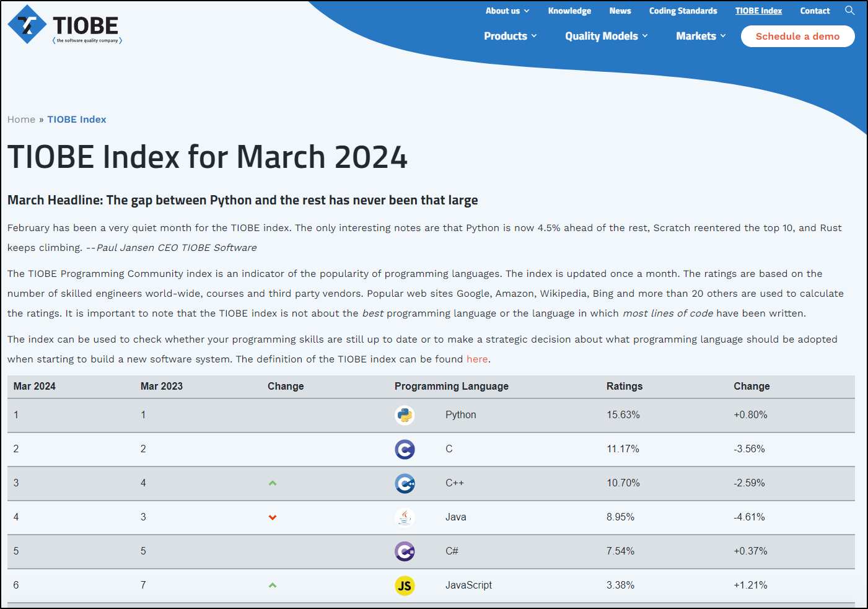868x609 pixels.
Task: Open the News menu item
Action: click(x=620, y=11)
